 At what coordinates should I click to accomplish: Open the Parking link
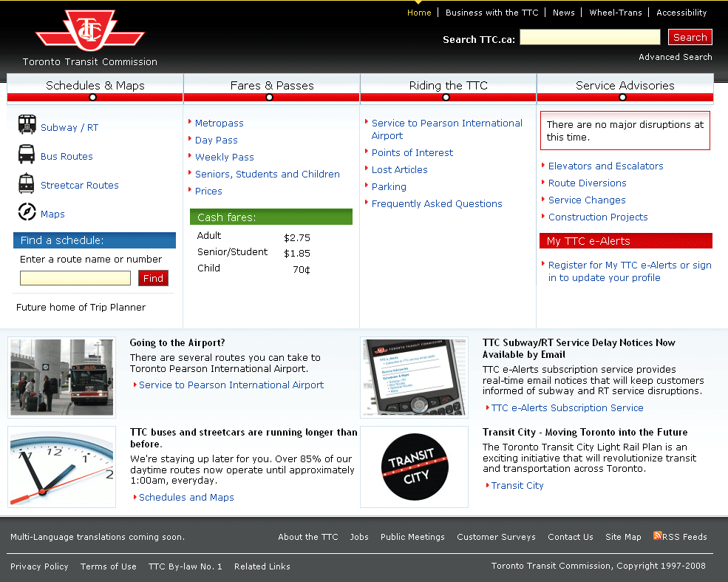[389, 186]
